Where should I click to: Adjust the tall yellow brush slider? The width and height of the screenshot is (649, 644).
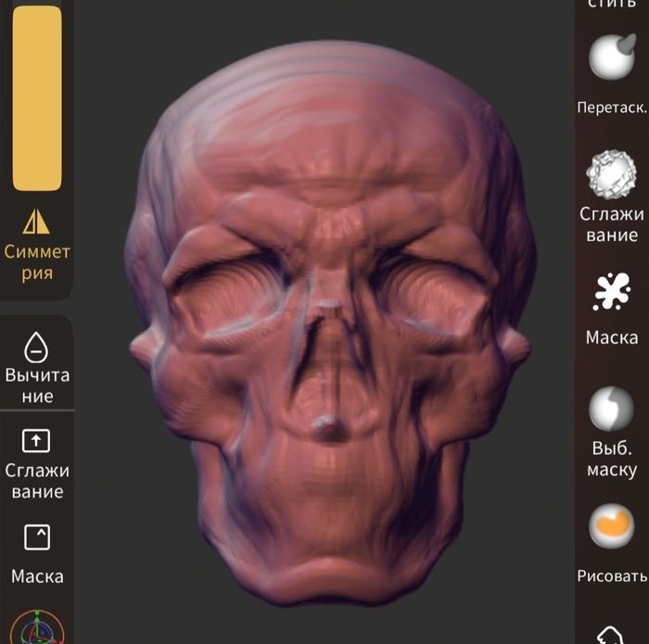pos(37,98)
